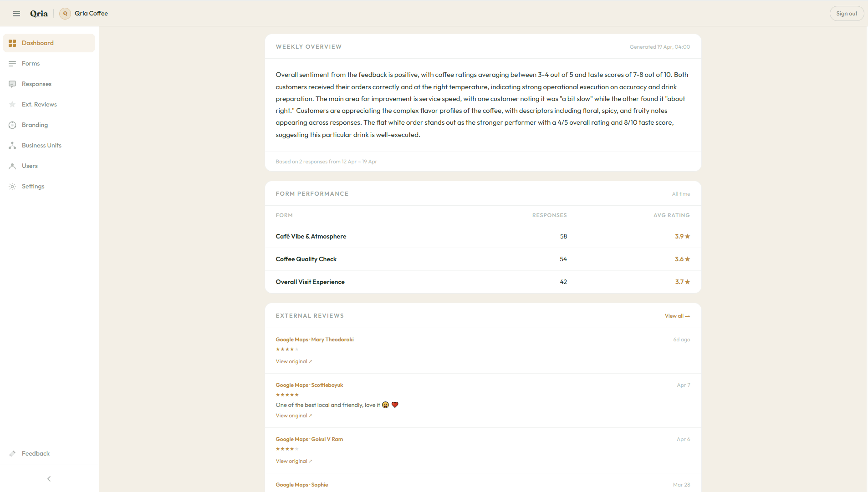Click Mary Theodoraki's four-star rating
Viewport: 868px width, 492px height.
tap(287, 350)
